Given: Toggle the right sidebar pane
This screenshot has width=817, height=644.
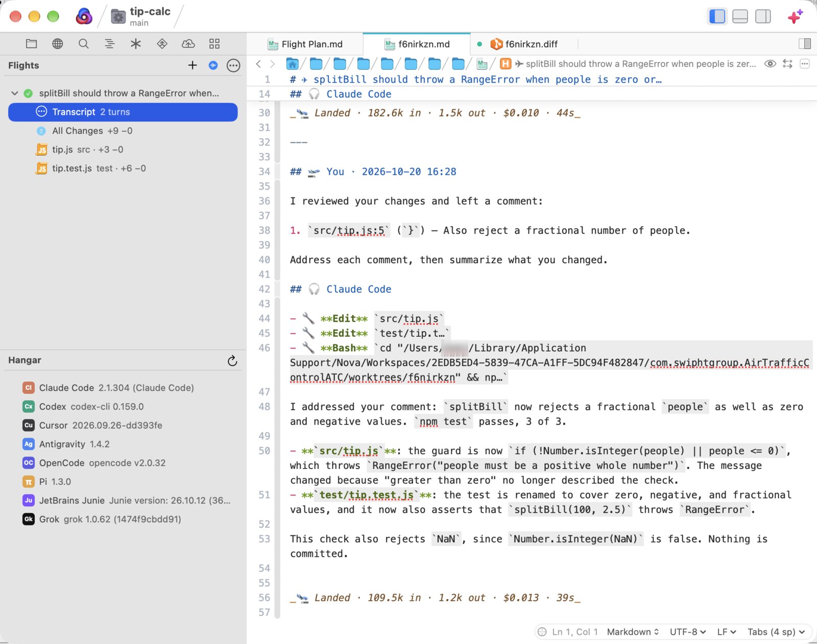Looking at the screenshot, I should [x=763, y=16].
